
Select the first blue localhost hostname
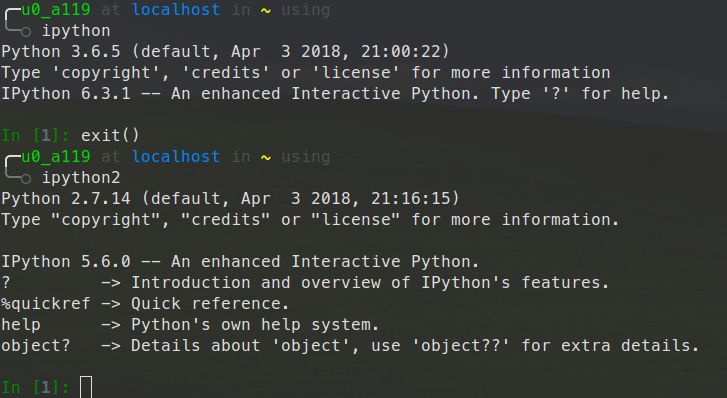click(176, 10)
